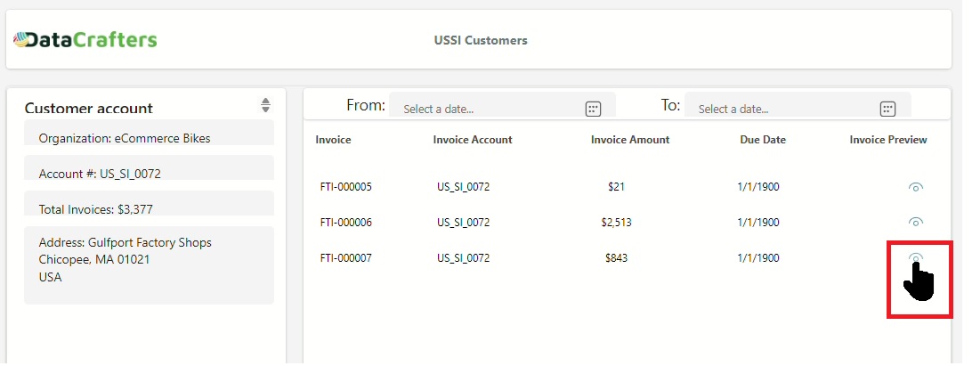Sort by the Invoice column header
This screenshot has width=980, height=366.
point(333,140)
